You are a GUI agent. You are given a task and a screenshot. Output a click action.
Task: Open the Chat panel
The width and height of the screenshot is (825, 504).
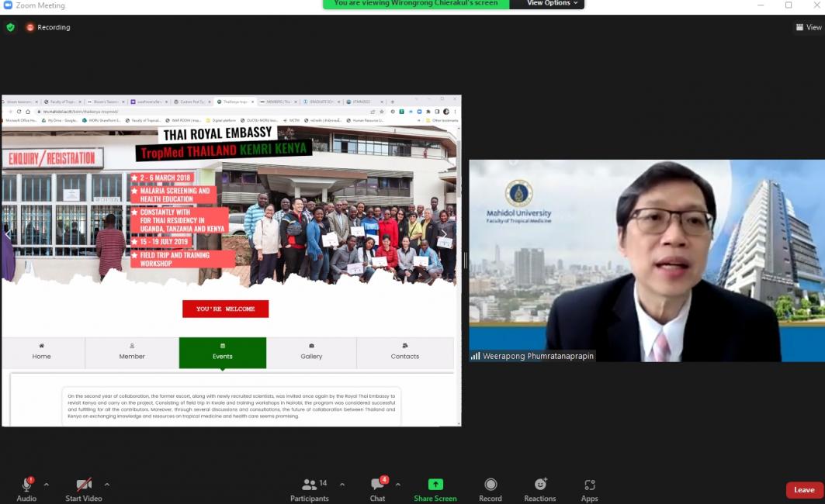tap(378, 489)
